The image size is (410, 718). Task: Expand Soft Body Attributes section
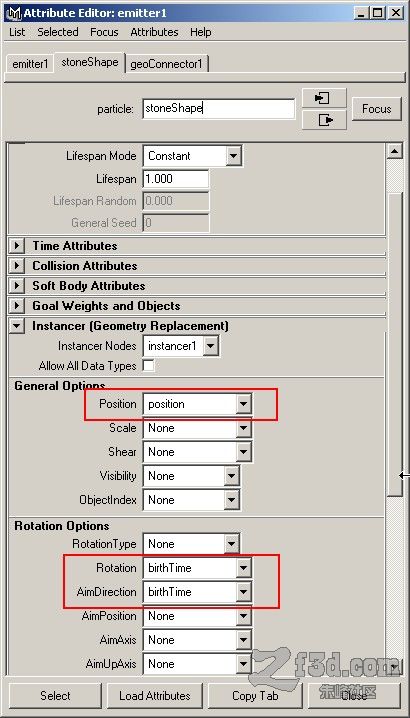point(17,286)
